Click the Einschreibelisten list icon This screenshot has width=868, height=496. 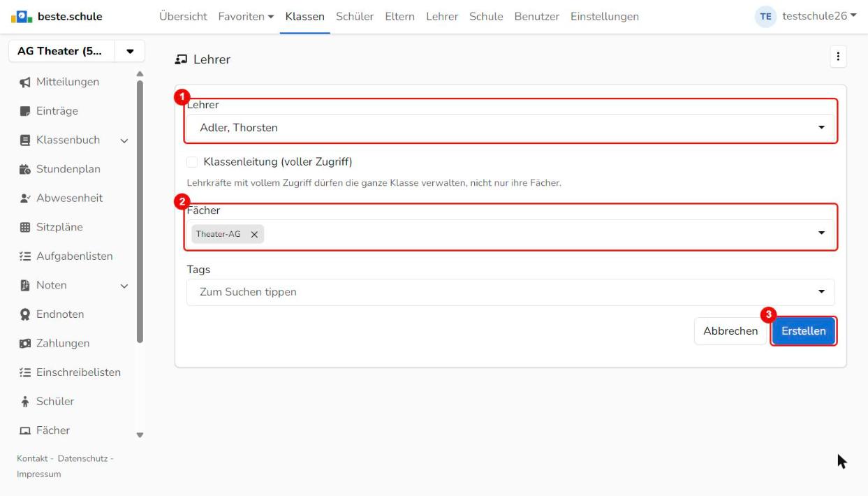click(x=25, y=372)
